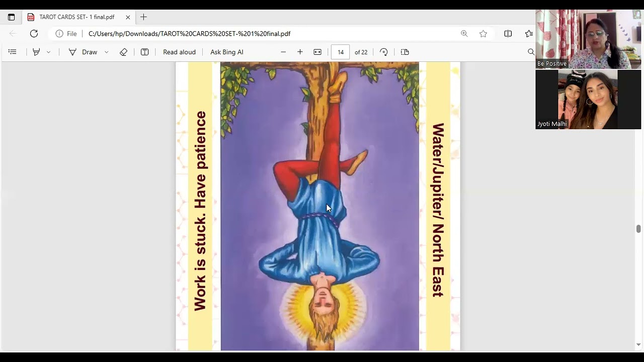Open the tab actions menu icon
This screenshot has width=644, height=362.
point(11,17)
